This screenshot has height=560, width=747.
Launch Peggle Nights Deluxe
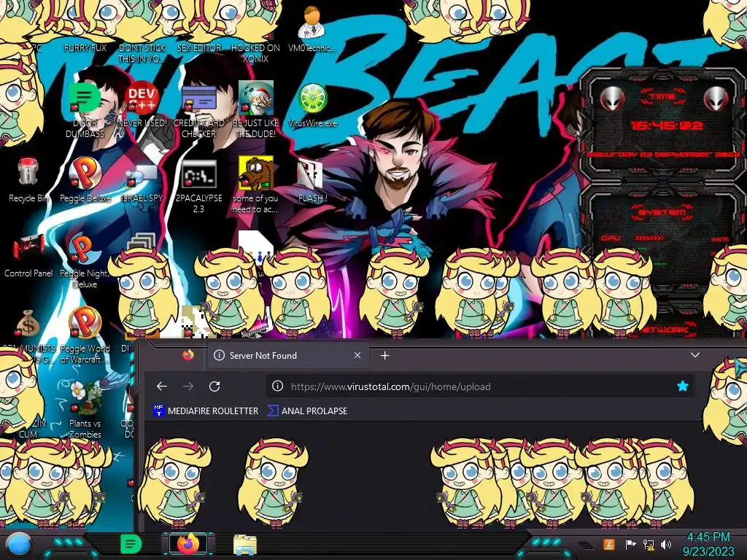pyautogui.click(x=85, y=261)
